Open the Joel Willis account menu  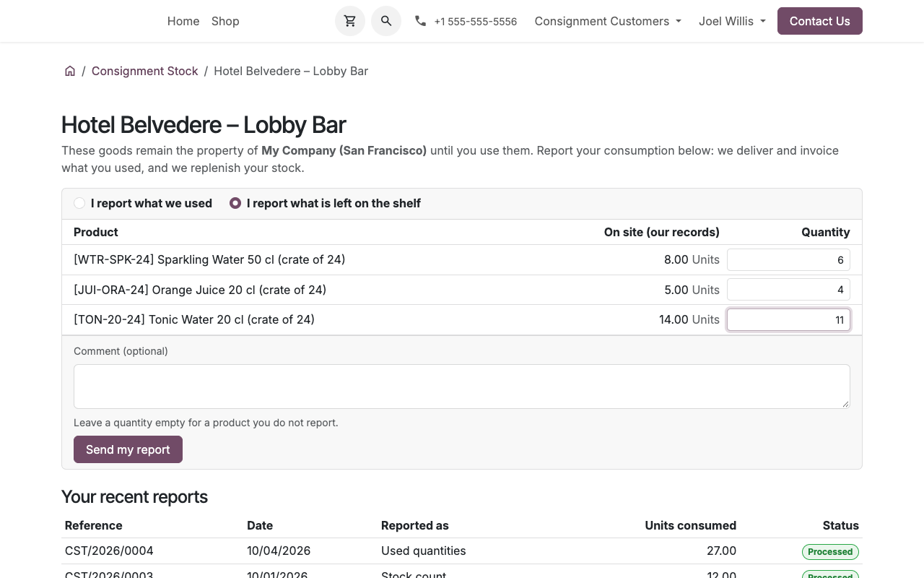[x=732, y=21]
